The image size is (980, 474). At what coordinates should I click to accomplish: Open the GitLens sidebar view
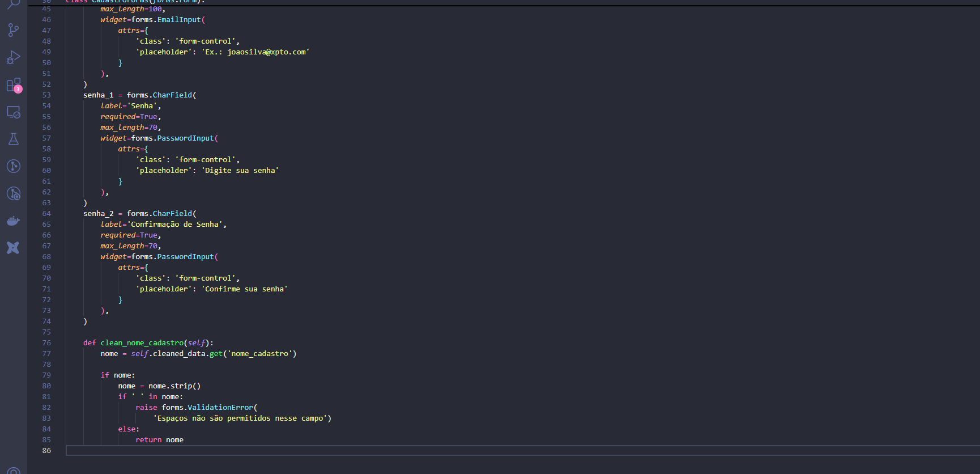14,166
